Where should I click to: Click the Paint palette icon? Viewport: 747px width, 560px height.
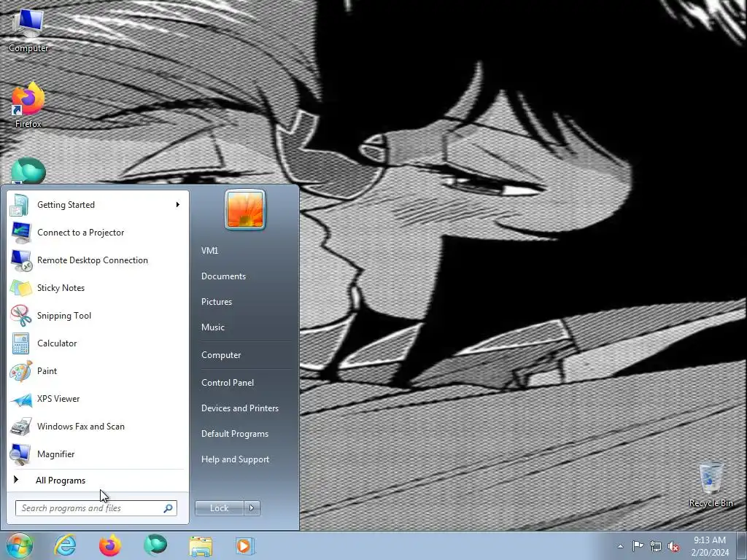point(21,371)
